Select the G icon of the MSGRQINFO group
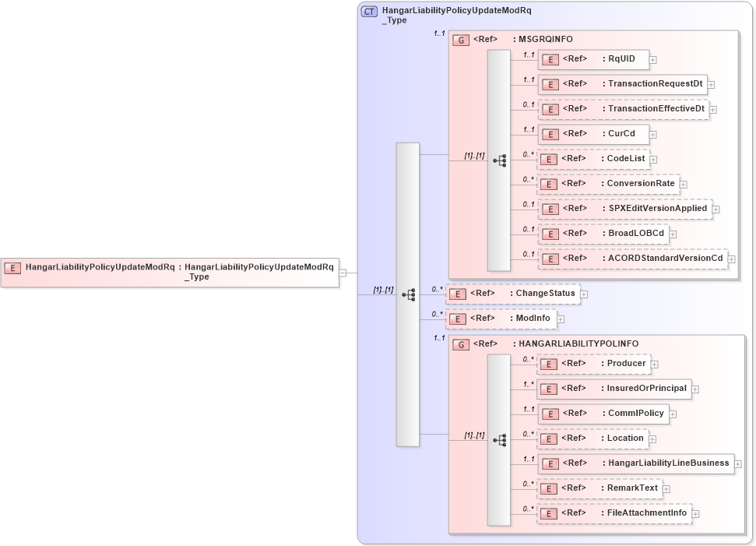Screen dimensions: 756x546 click(460, 39)
